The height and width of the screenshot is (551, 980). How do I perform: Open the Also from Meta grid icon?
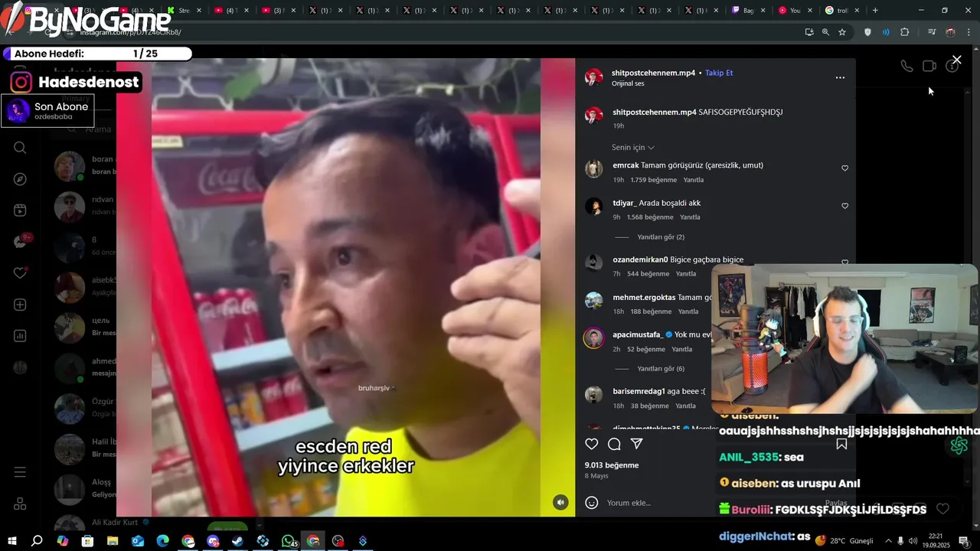tap(20, 504)
